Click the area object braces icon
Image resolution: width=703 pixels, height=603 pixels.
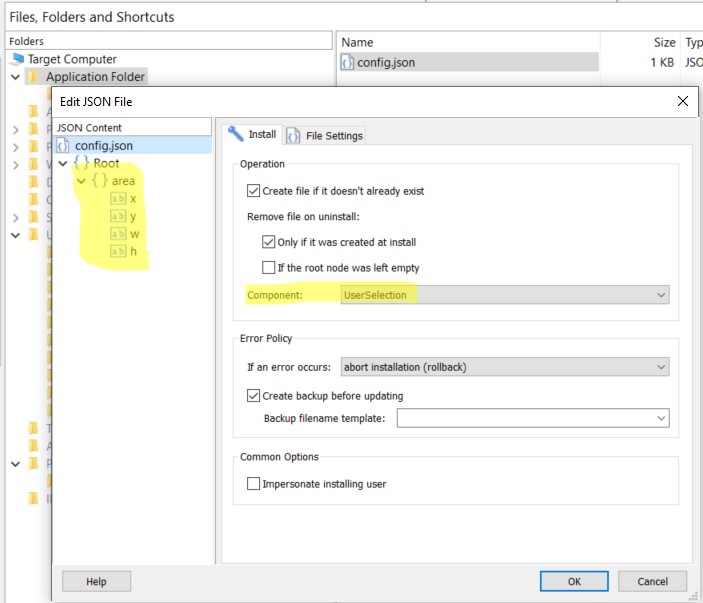tap(100, 181)
